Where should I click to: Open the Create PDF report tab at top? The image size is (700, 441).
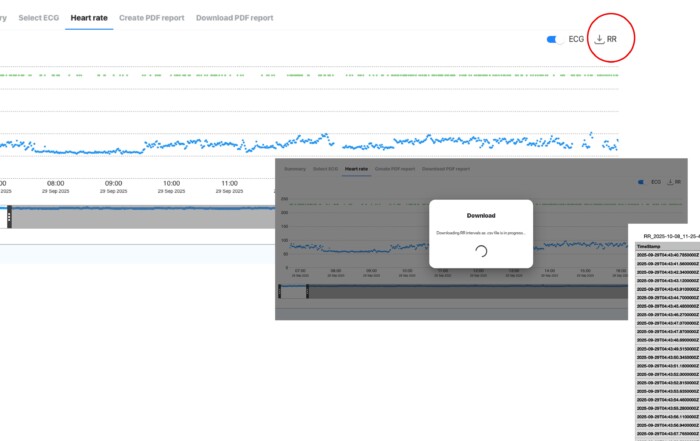coord(151,18)
